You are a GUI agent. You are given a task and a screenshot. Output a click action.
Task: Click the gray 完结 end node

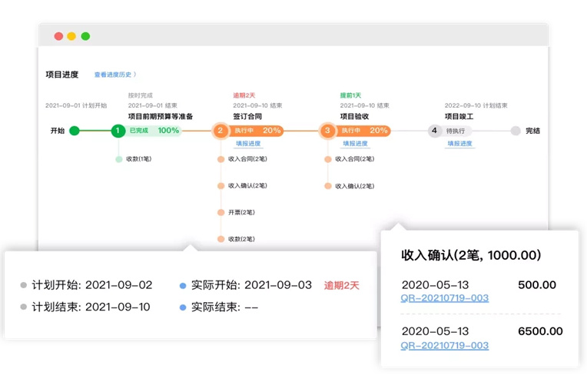[516, 131]
